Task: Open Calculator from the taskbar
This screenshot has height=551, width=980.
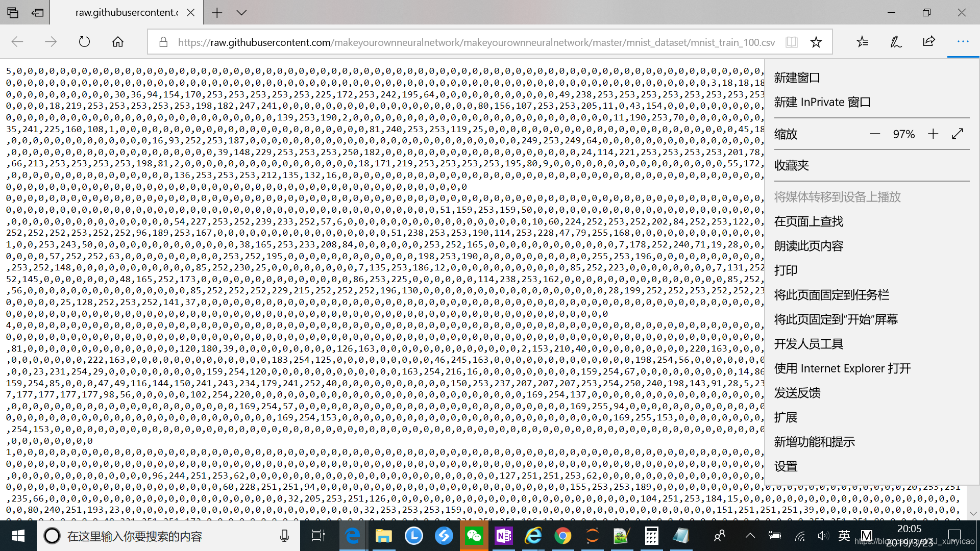Action: (651, 536)
